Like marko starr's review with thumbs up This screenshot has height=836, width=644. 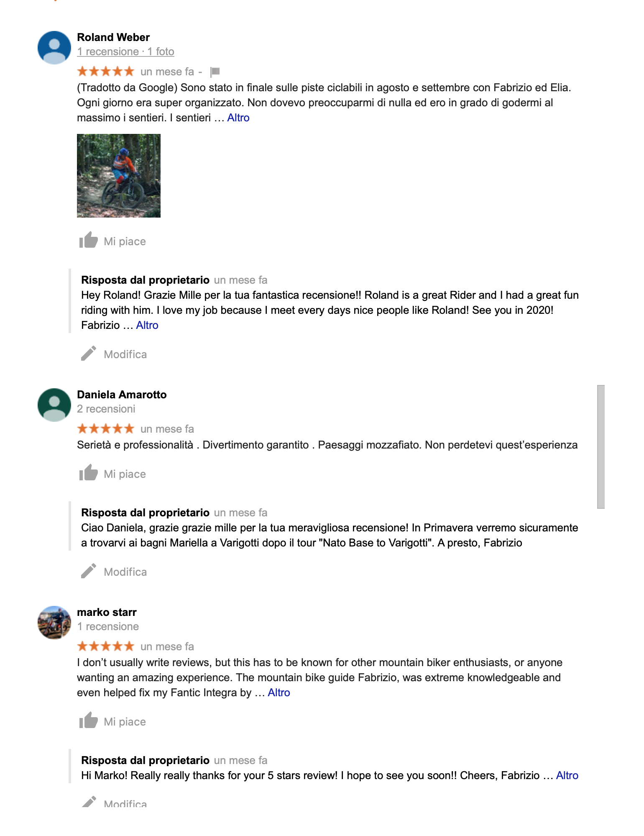(89, 721)
